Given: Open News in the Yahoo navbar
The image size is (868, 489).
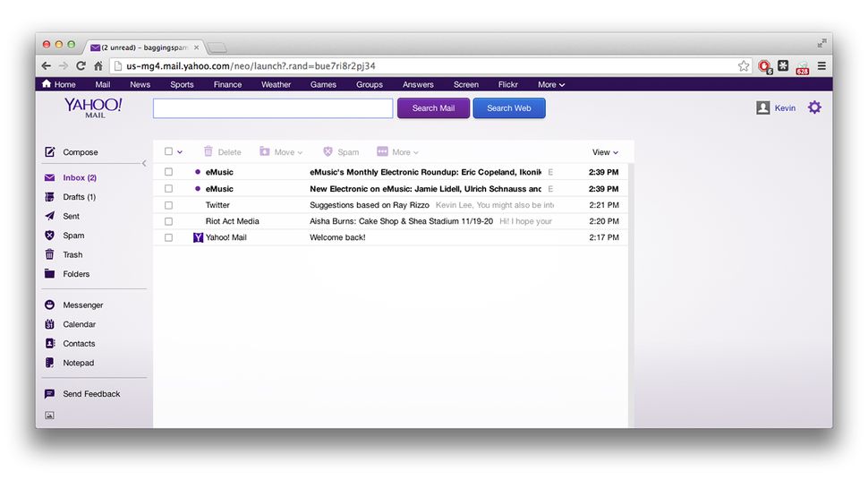Looking at the screenshot, I should tap(140, 85).
